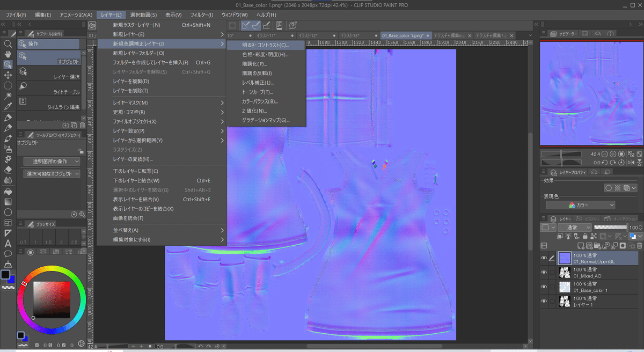644x352 pixels.
Task: Select the ライトテーブル sub tool
Action: [49, 87]
